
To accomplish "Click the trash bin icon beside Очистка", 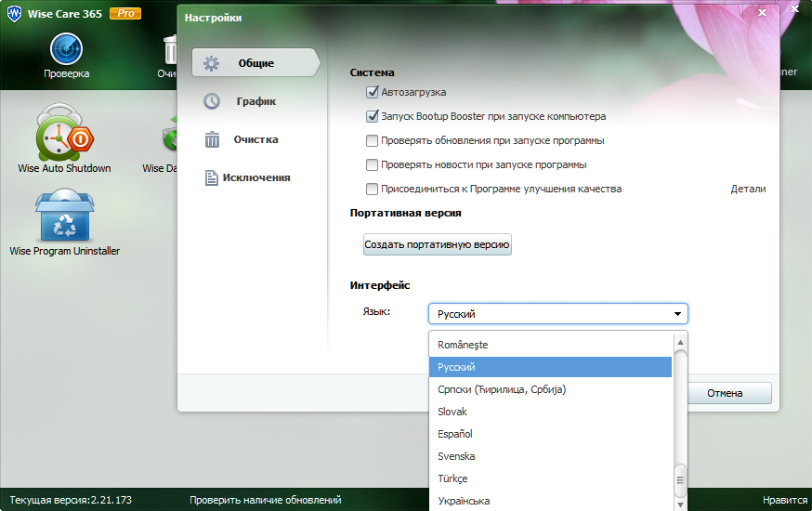I will tap(212, 139).
